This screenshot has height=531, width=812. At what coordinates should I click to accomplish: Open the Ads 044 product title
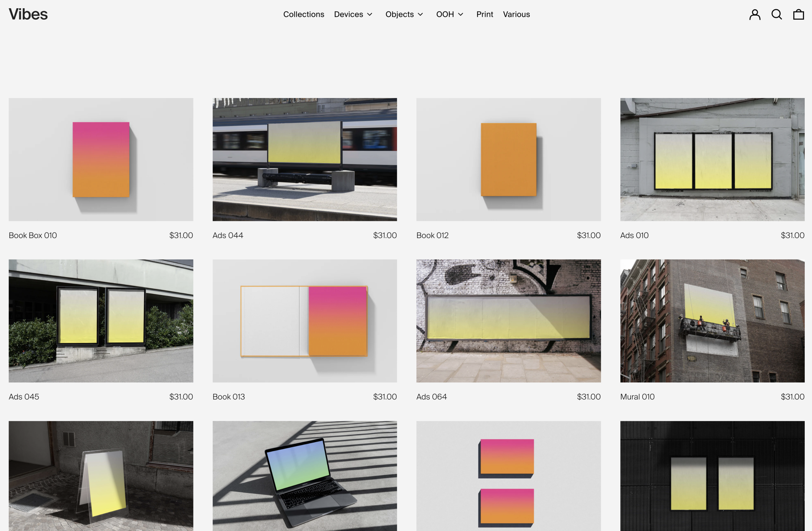tap(227, 235)
